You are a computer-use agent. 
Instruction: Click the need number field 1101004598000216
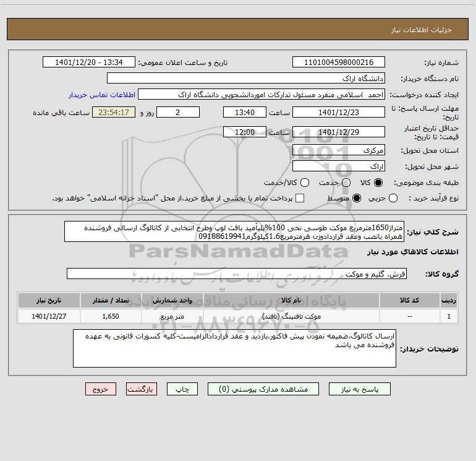[x=339, y=62]
